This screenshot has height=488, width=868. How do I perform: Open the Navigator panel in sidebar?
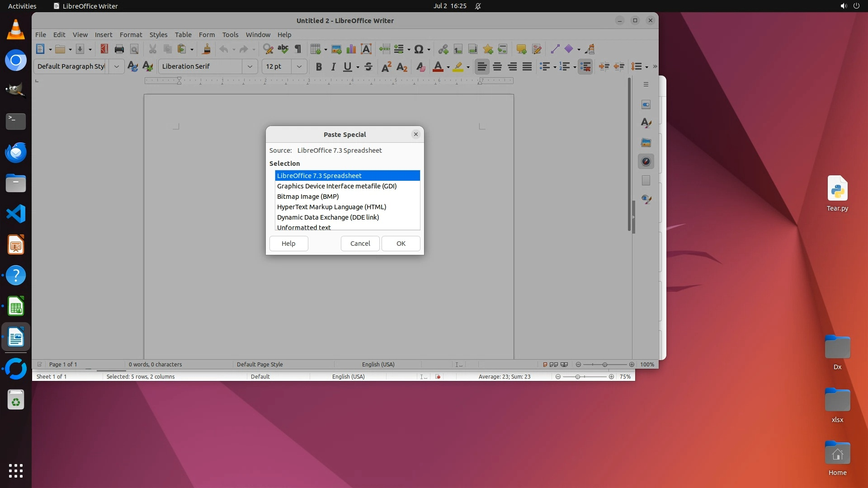(646, 162)
